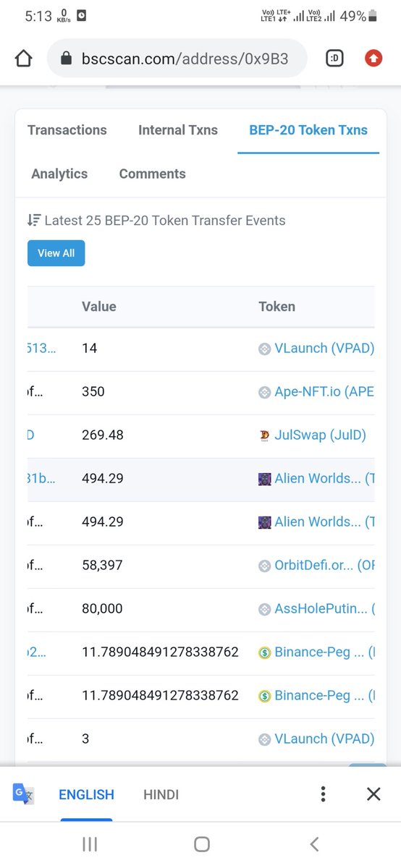Close the translate bar
Image resolution: width=401 pixels, height=868 pixels.
point(373,794)
